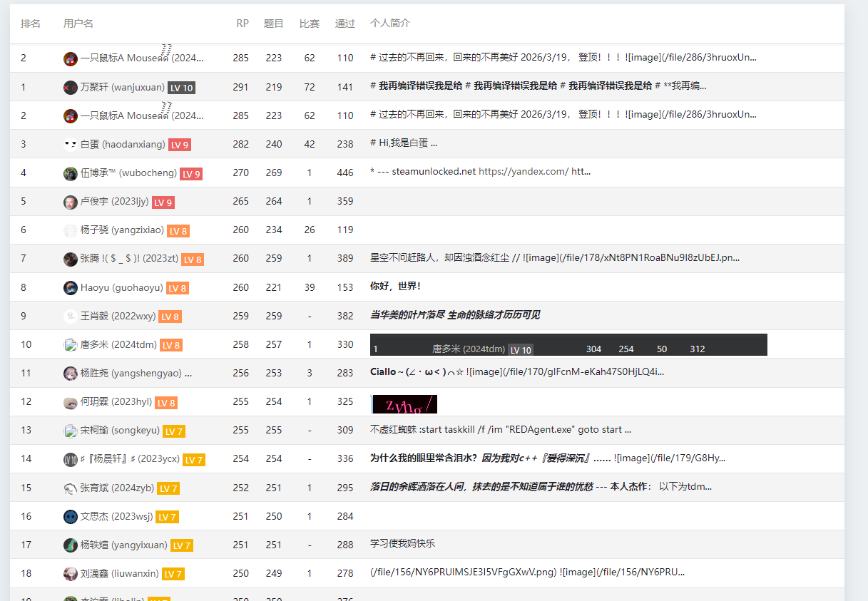Select the avatar icon next to 宋柯瑜
The width and height of the screenshot is (868, 601).
pyautogui.click(x=70, y=431)
